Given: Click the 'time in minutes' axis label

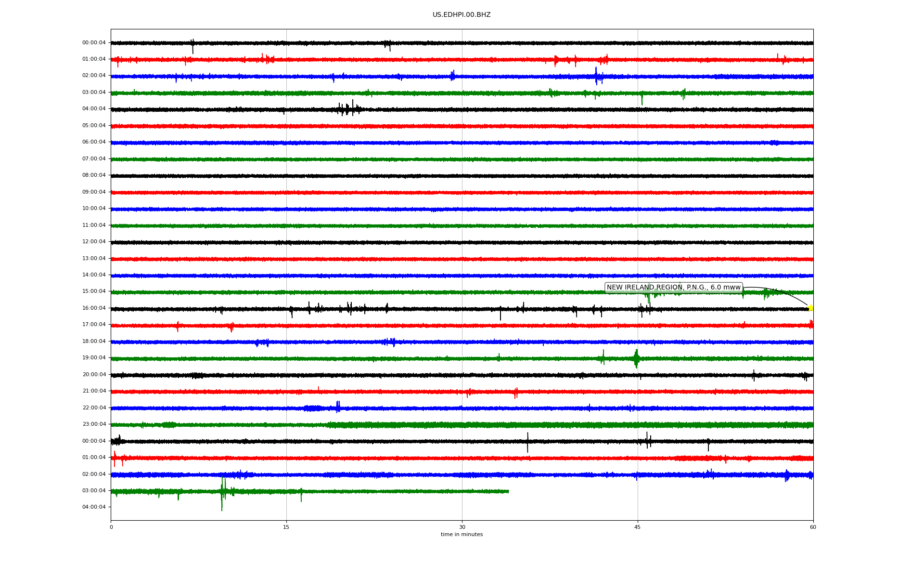Looking at the screenshot, I should (462, 535).
